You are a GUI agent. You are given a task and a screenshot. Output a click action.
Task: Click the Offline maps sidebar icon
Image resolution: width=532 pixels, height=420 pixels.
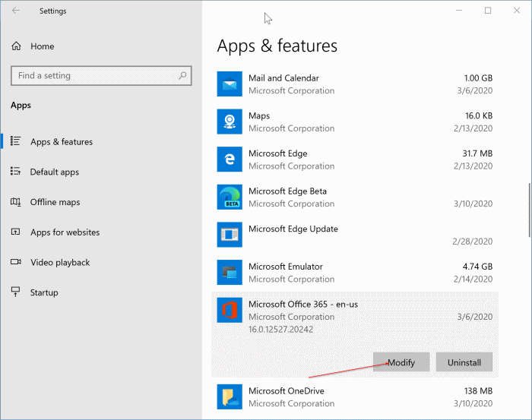[16, 202]
